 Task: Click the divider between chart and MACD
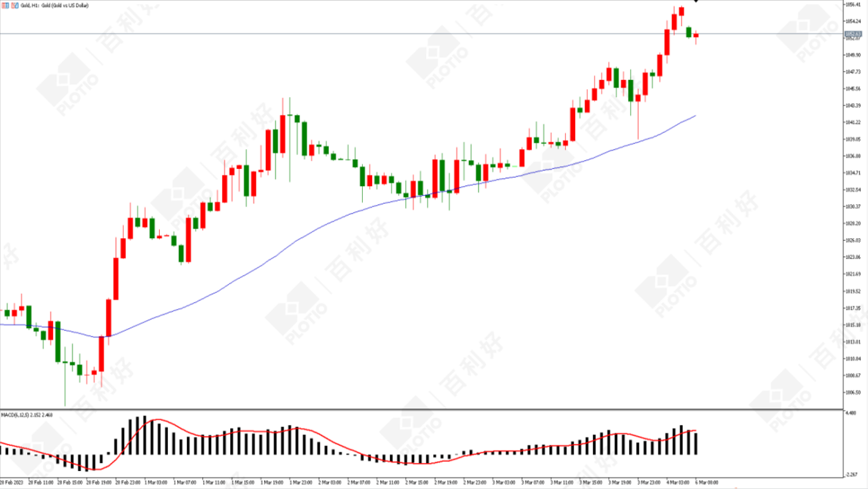point(421,408)
